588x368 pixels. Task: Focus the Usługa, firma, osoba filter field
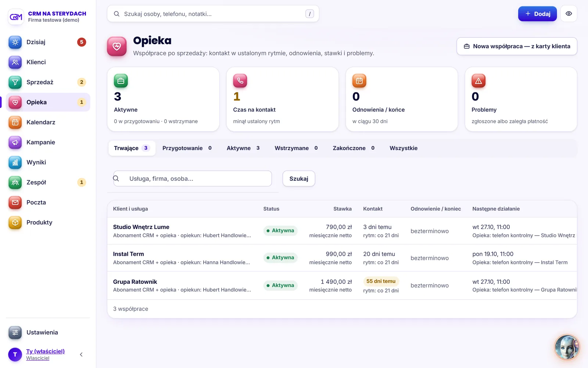193,178
